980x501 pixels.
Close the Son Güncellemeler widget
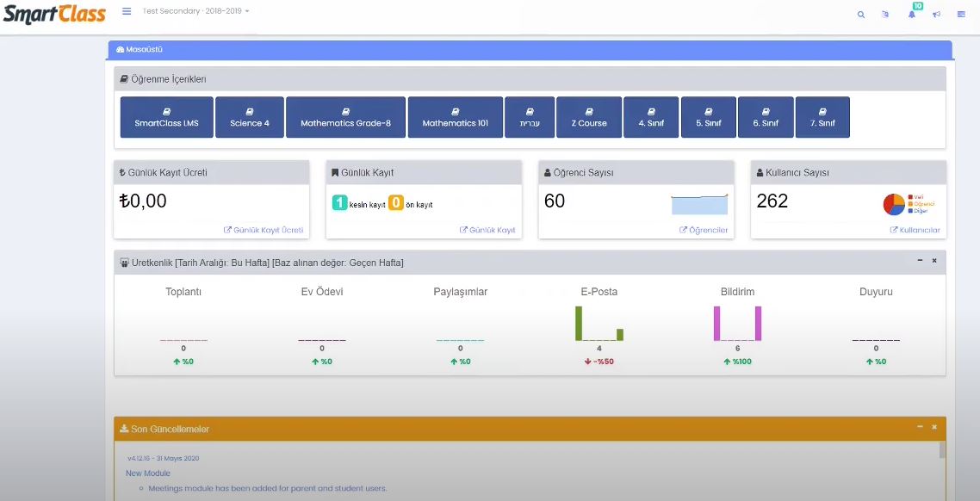(933, 426)
